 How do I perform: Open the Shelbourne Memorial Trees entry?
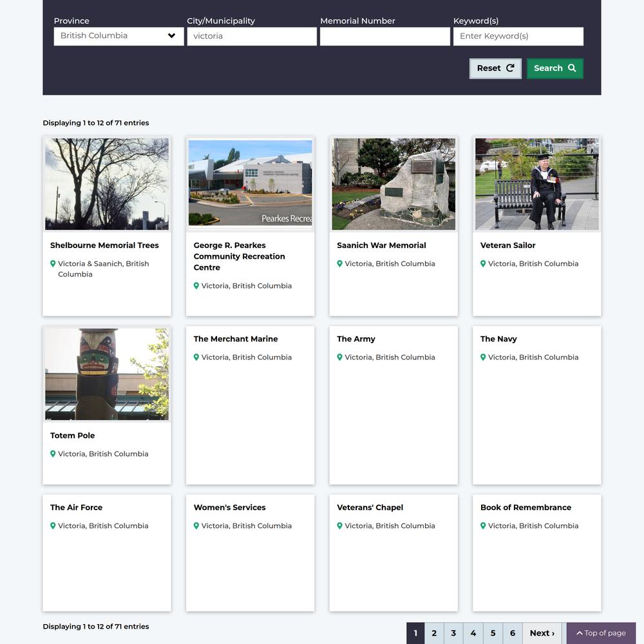104,245
